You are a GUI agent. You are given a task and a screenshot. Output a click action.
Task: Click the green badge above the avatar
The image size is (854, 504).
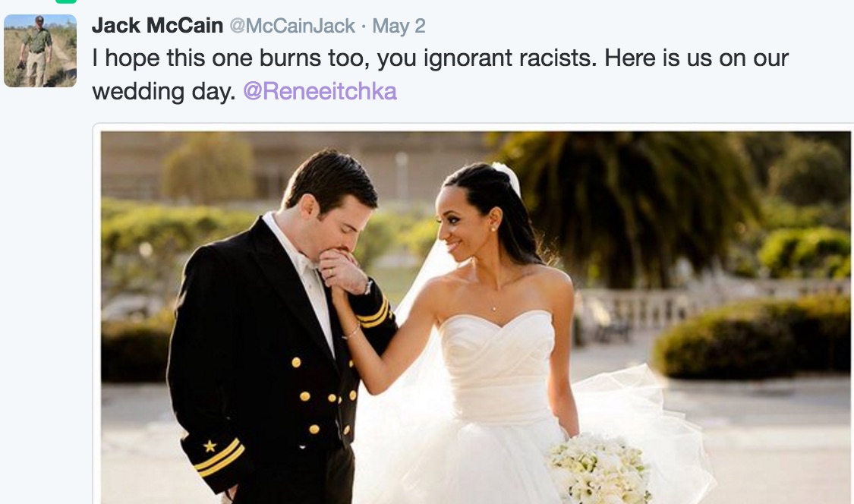click(x=66, y=2)
